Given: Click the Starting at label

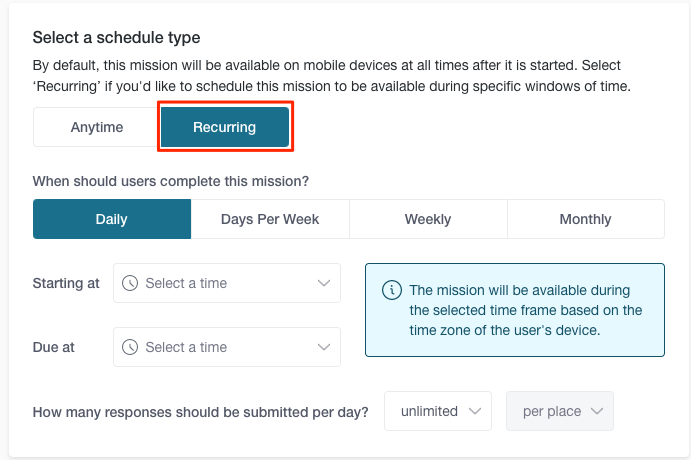Looking at the screenshot, I should [66, 283].
